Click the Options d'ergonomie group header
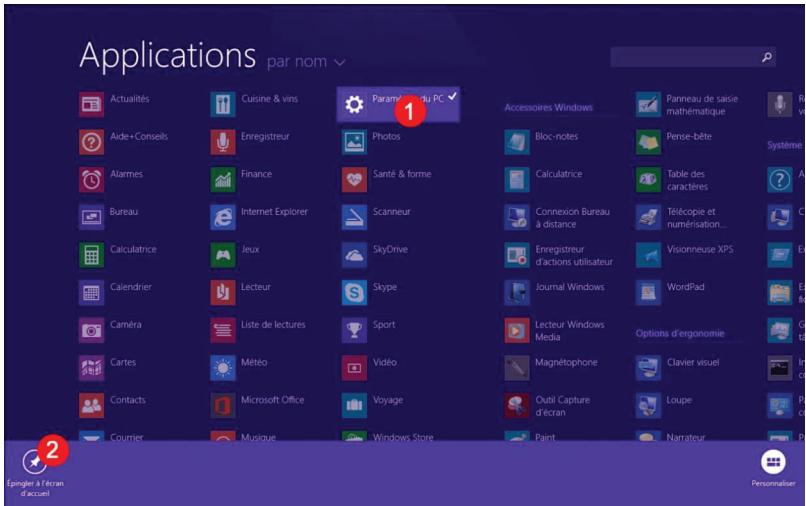Image resolution: width=806 pixels, height=506 pixels. (679, 333)
